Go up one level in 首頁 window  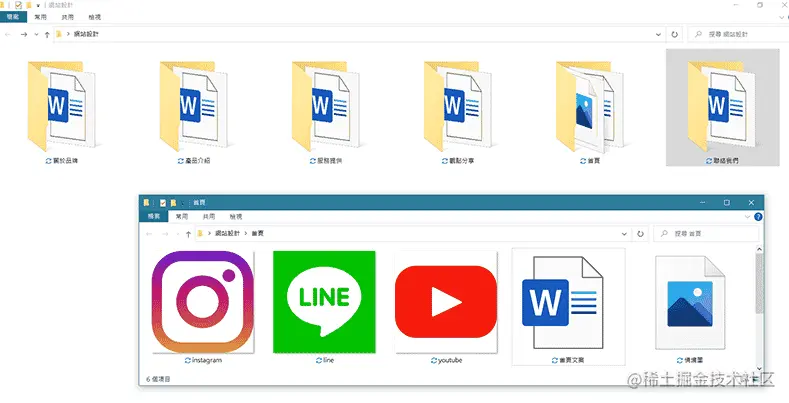point(188,234)
